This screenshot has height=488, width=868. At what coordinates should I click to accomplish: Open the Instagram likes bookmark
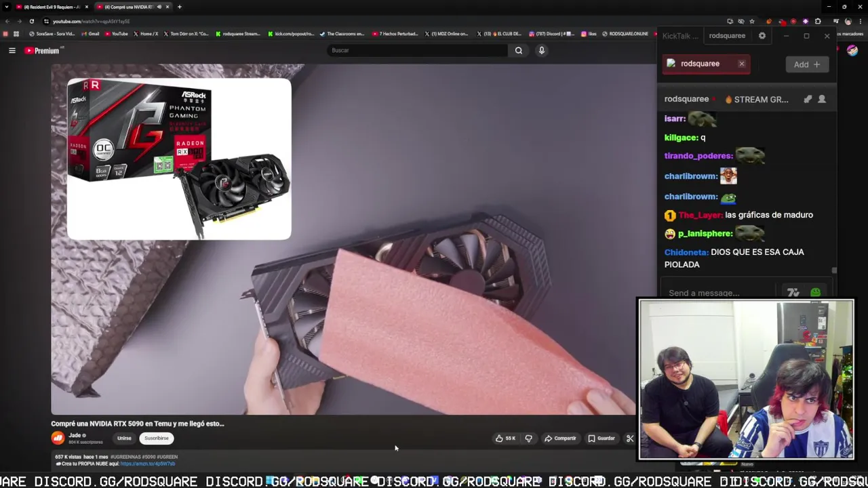tap(589, 34)
